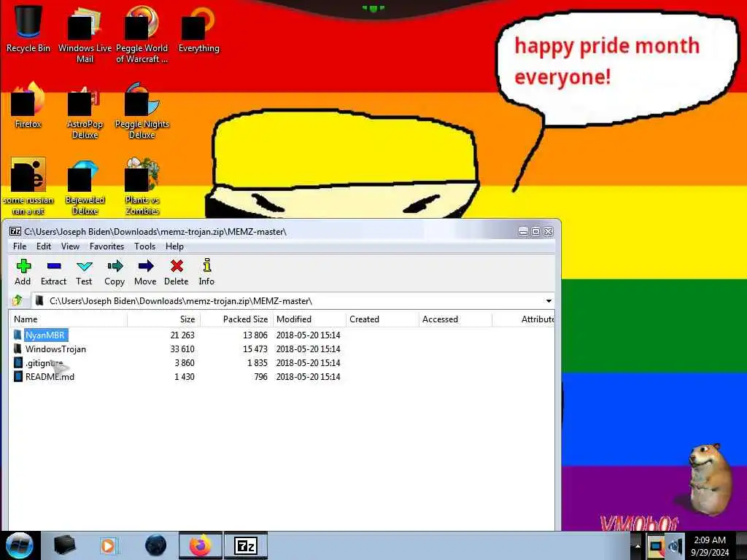Click the Add toolbar icon in 7-Zip
Screen dimensions: 747x560
[x=23, y=265]
